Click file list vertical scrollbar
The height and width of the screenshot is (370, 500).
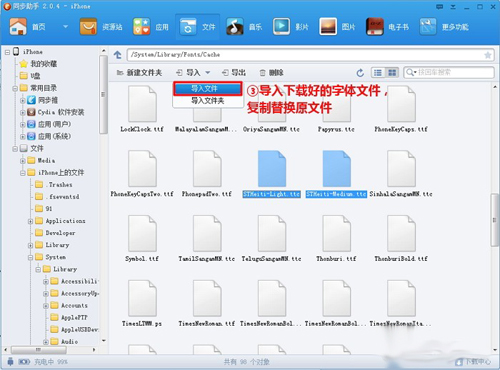(x=494, y=220)
